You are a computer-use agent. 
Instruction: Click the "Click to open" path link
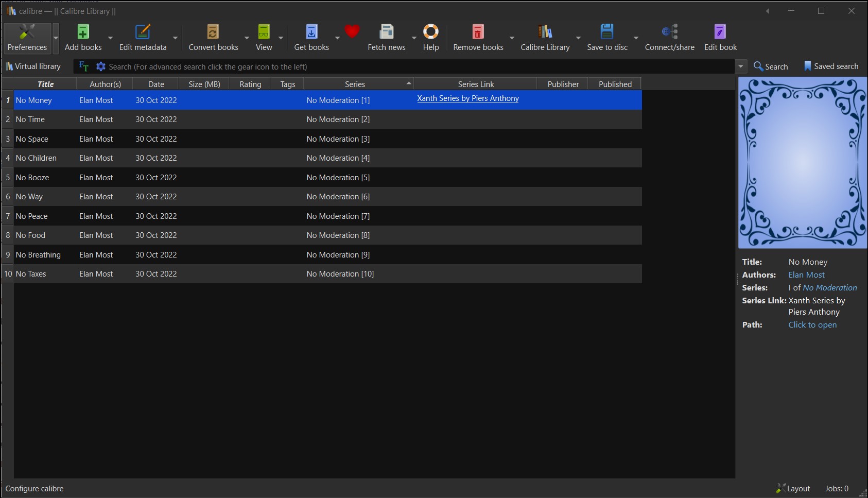(x=812, y=325)
